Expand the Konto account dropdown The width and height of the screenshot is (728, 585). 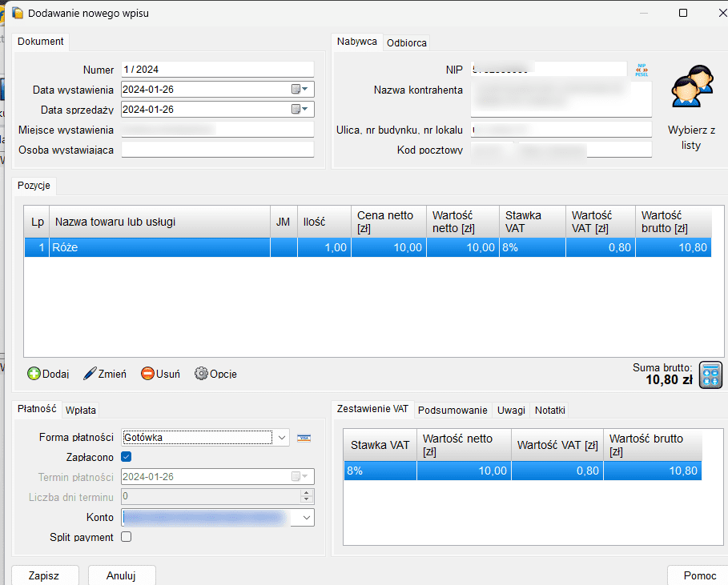pyautogui.click(x=305, y=518)
